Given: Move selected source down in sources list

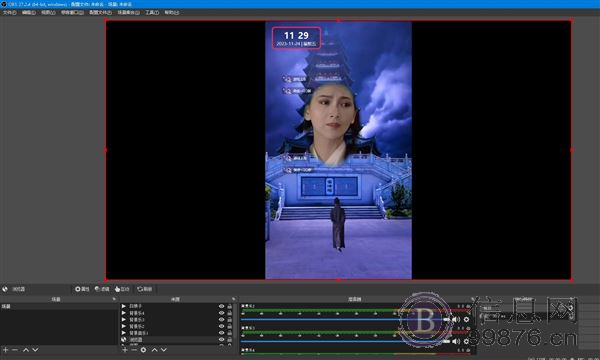Looking at the screenshot, I should 164,350.
